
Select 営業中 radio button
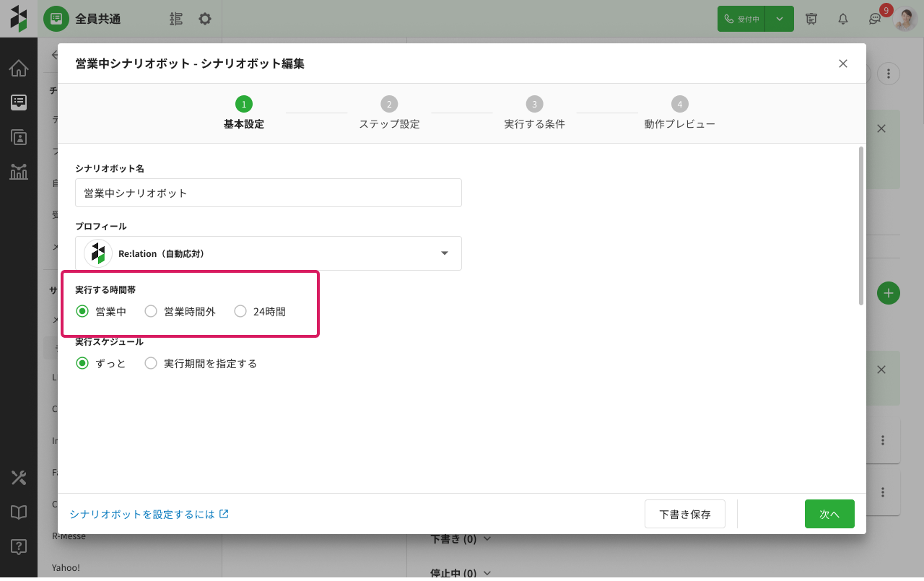[82, 312]
